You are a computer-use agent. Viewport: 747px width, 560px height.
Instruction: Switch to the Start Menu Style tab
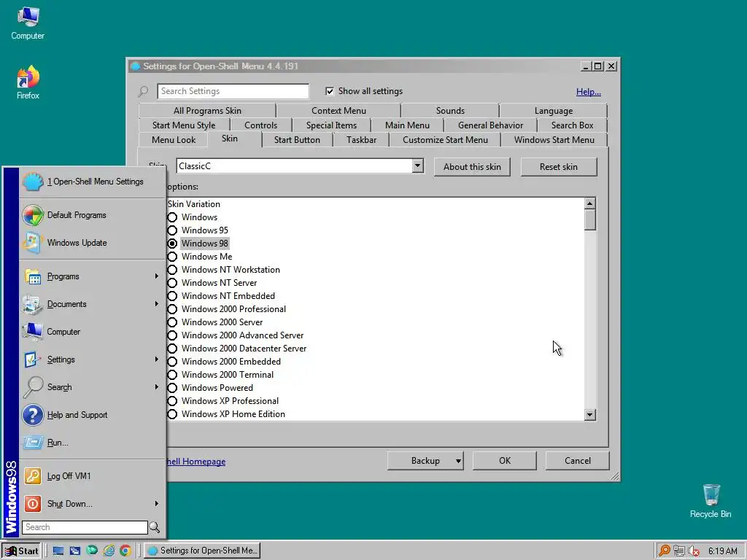coord(184,125)
